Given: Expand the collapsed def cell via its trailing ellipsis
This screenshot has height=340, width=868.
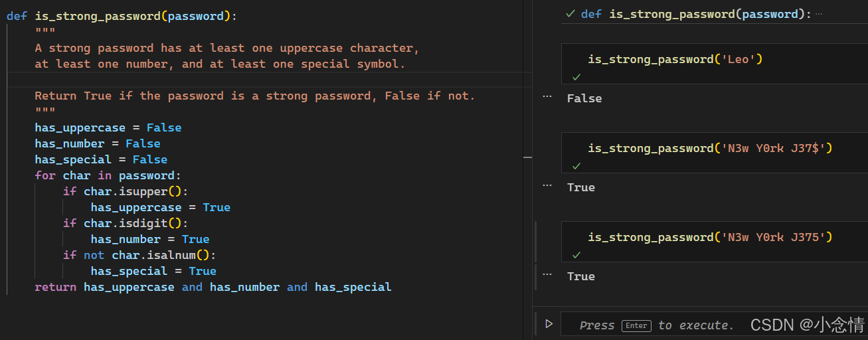Looking at the screenshot, I should click(x=819, y=14).
